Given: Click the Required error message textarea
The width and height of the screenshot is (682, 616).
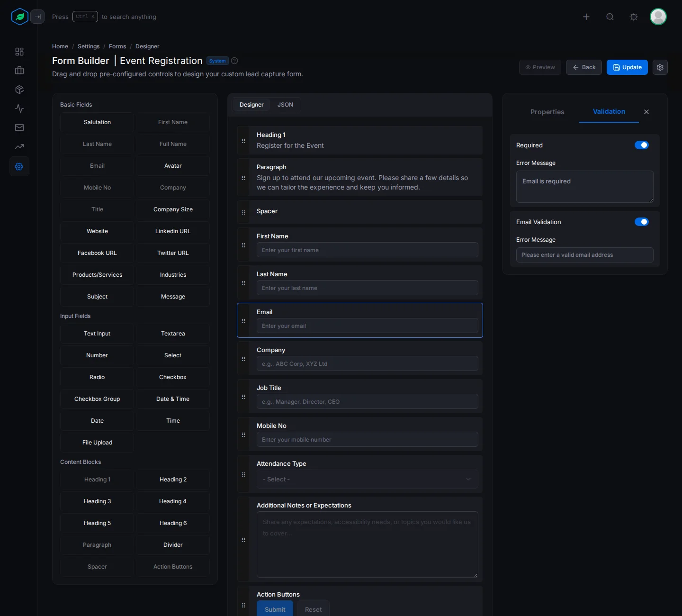Looking at the screenshot, I should (585, 187).
